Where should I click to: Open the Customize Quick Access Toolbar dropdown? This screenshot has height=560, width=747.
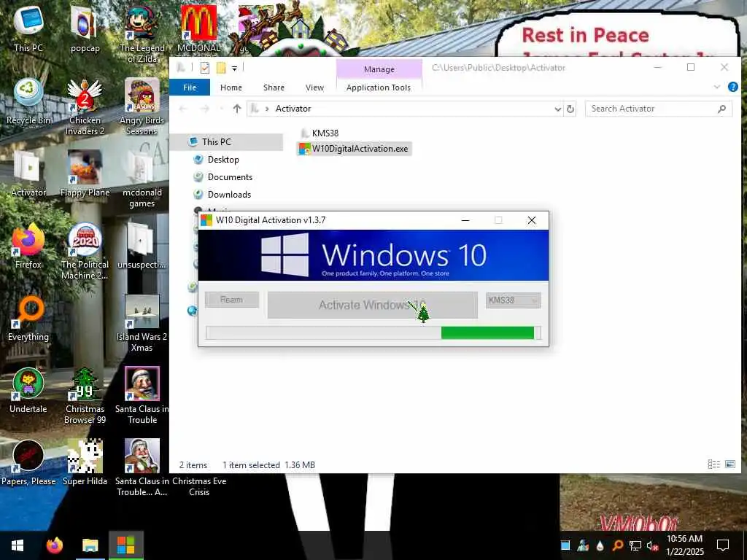point(234,69)
